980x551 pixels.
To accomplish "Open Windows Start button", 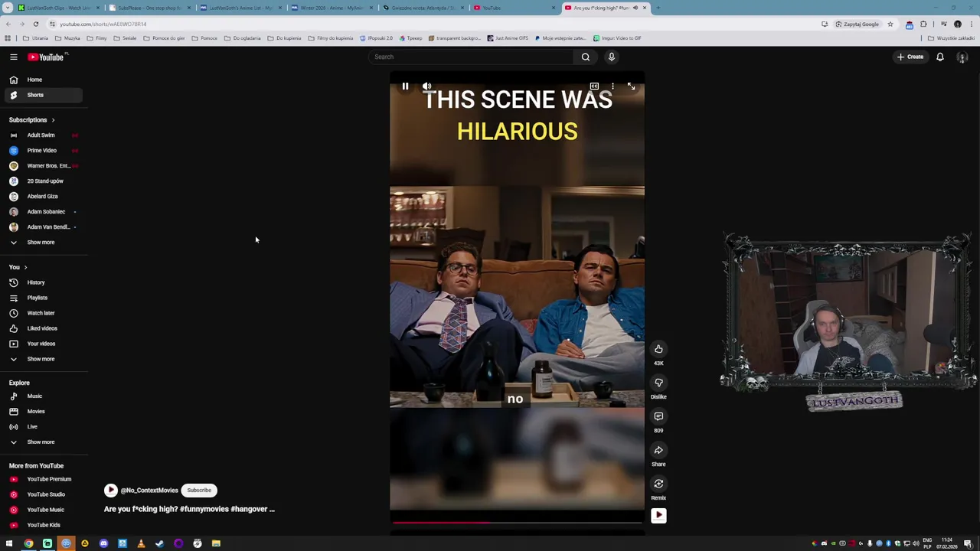I will [x=9, y=543].
